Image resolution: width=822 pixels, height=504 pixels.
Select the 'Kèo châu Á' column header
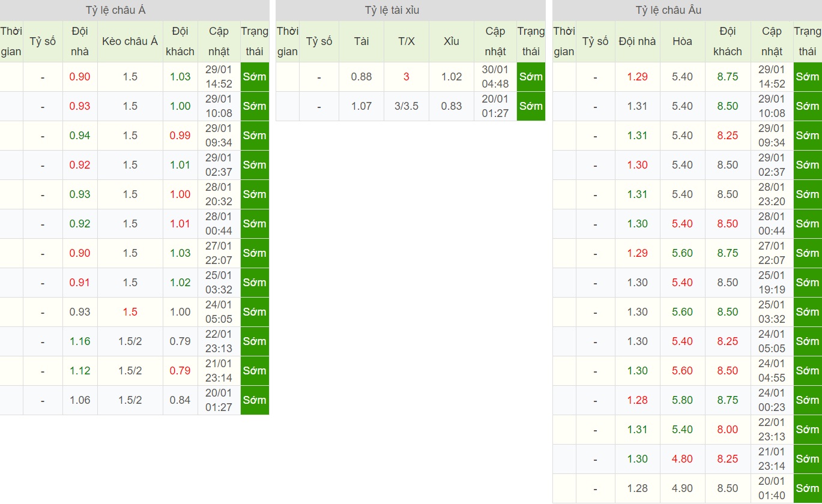[x=130, y=41]
